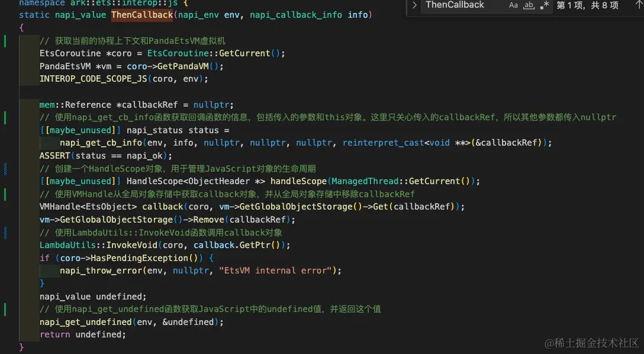644x354 pixels.
Task: Click the 'ASSERT(status == napi_ok)' line
Action: (x=106, y=156)
